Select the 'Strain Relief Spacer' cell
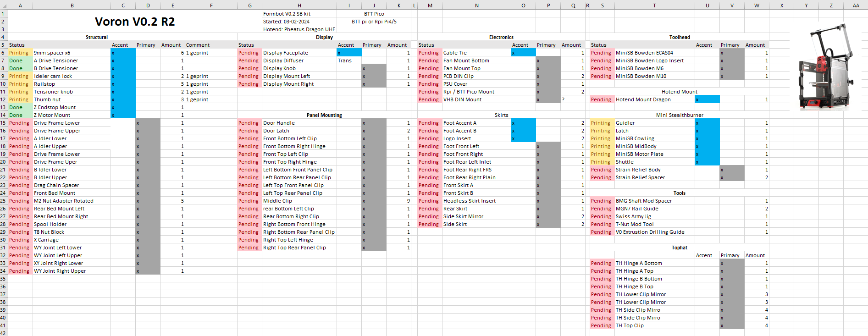 654,177
